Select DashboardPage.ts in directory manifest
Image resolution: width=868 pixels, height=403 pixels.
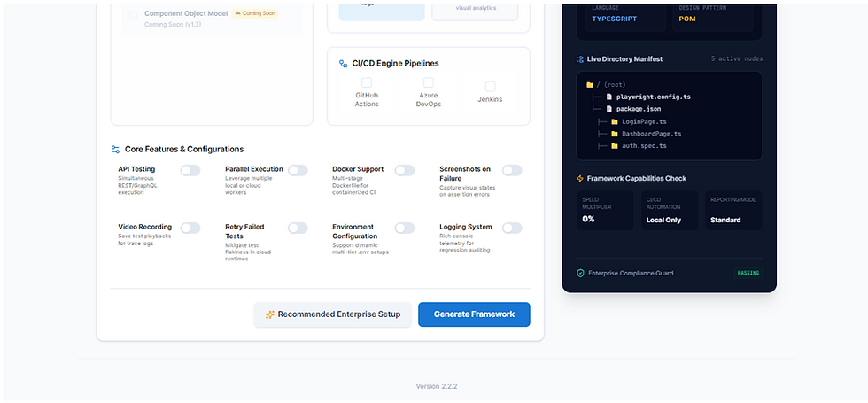click(652, 134)
